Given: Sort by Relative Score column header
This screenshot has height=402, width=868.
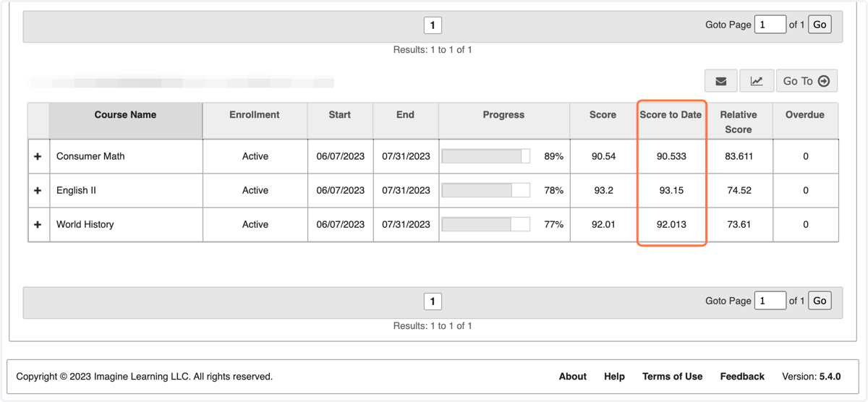Looking at the screenshot, I should pos(739,120).
